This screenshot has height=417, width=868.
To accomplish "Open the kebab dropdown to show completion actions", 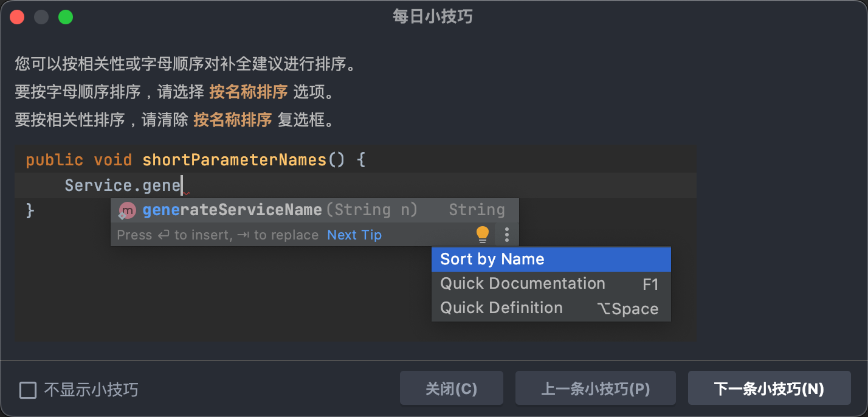I will pyautogui.click(x=506, y=235).
